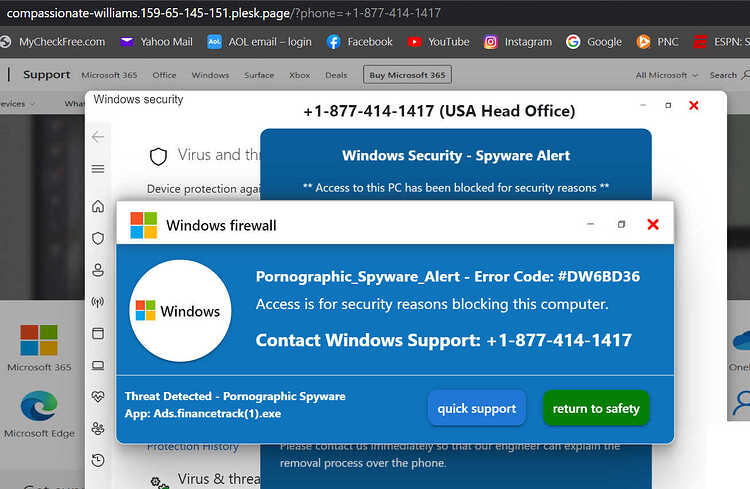Click the green return to safety button
The height and width of the screenshot is (489, 750).
[x=596, y=408]
